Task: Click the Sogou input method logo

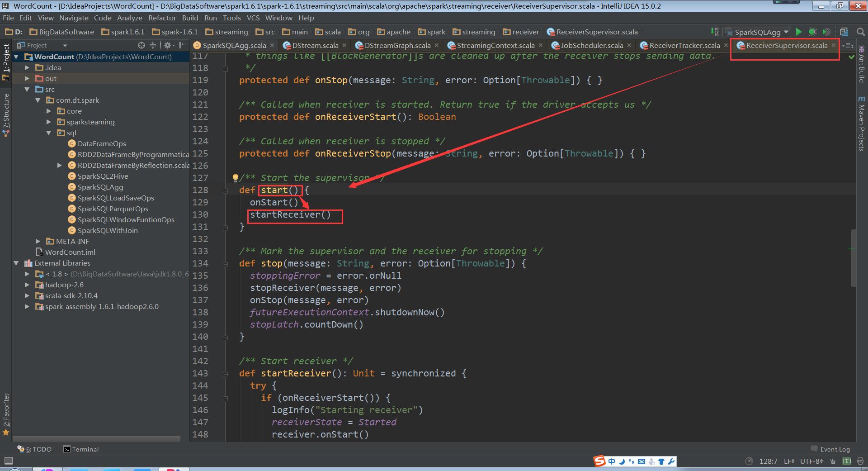Action: click(599, 461)
